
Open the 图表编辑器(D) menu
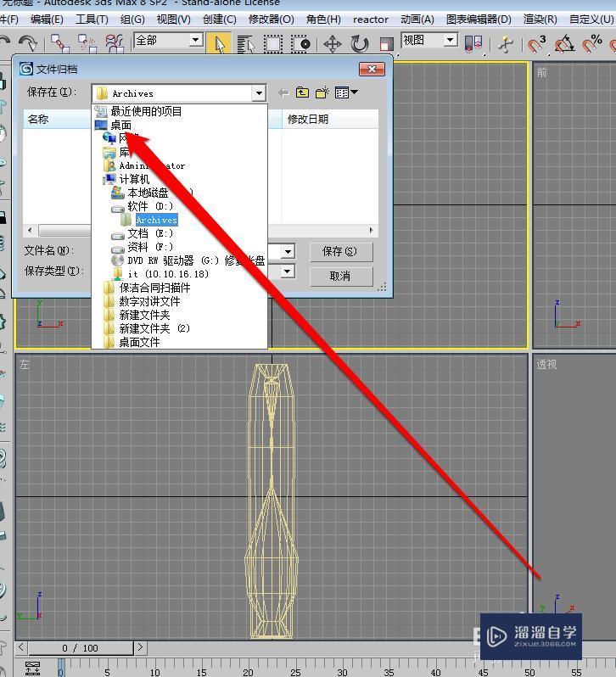pos(479,20)
